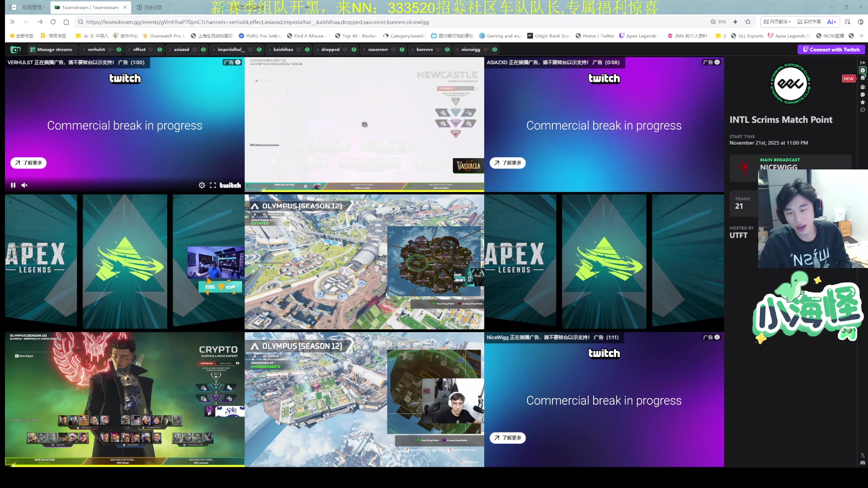Click the bookmark star icon
Screen dimensions: 868x488
pyautogui.click(x=748, y=22)
